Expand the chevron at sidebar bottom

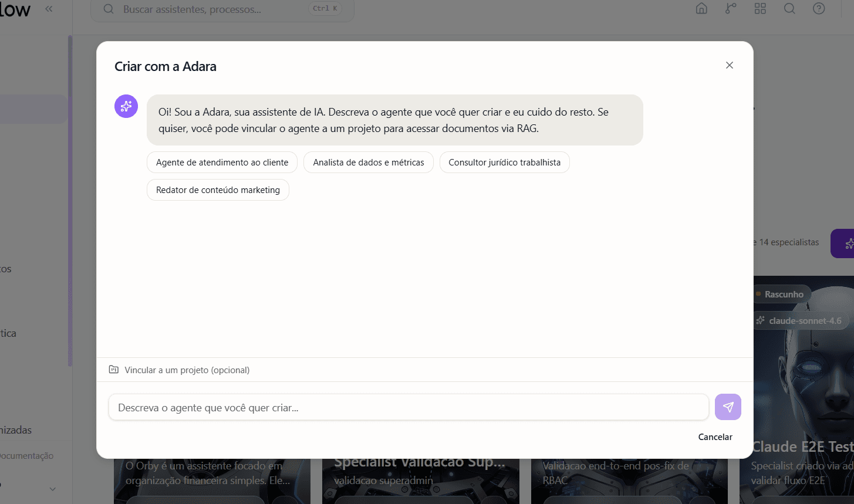[52, 489]
